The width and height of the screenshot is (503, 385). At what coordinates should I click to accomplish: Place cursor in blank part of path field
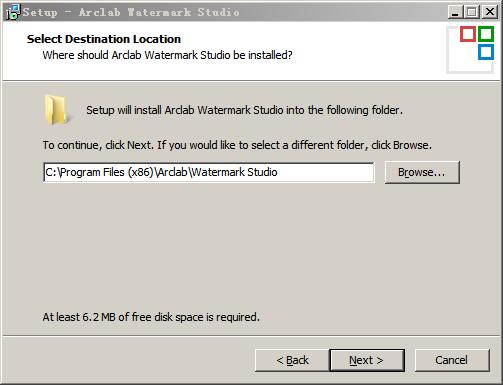(x=325, y=172)
